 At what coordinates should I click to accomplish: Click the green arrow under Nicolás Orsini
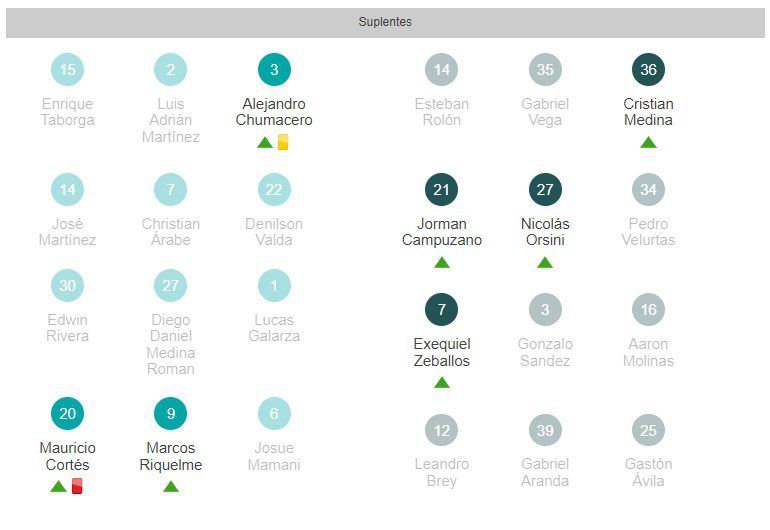click(545, 262)
